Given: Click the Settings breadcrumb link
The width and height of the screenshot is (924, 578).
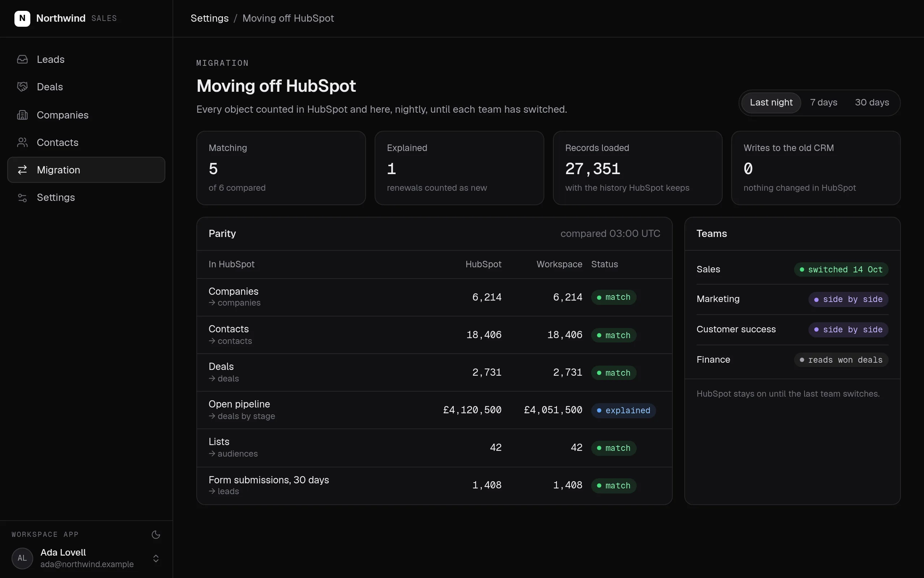Looking at the screenshot, I should (x=210, y=18).
